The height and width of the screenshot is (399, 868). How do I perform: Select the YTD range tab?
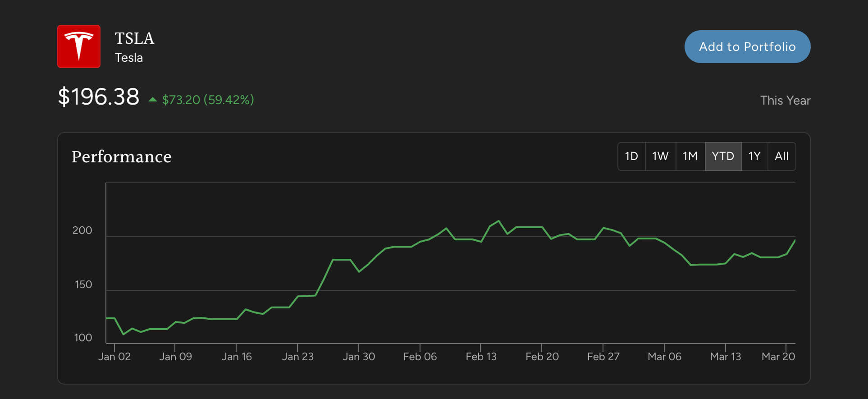point(723,156)
